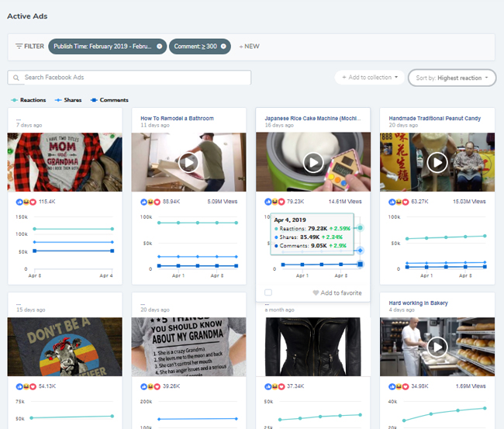Open Japanese Rice Cake Machine ad title
Screen dimensions: 504x429
[312, 119]
